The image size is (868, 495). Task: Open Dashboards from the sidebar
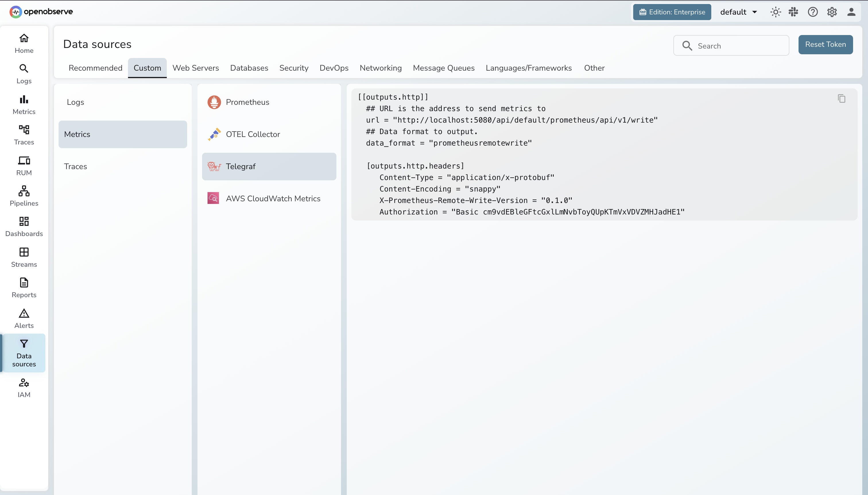coord(24,226)
